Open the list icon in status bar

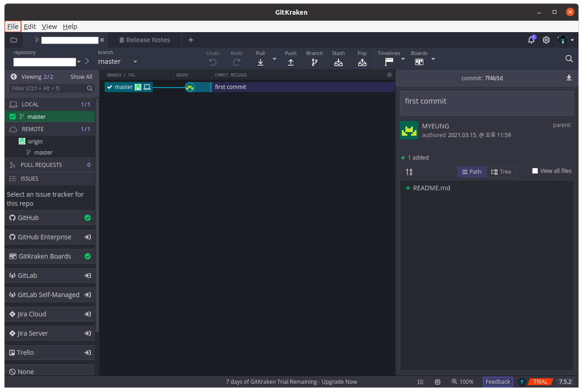point(421,382)
